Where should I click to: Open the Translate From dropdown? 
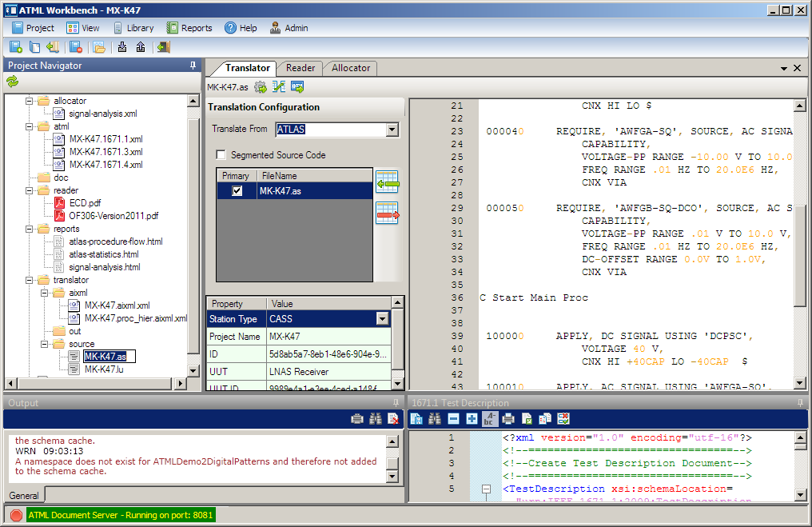[x=392, y=129]
